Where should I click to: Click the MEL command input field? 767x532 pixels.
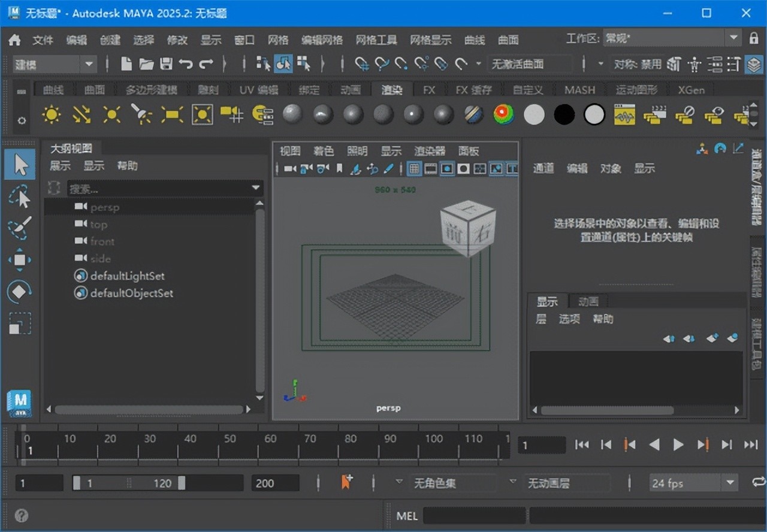(473, 516)
